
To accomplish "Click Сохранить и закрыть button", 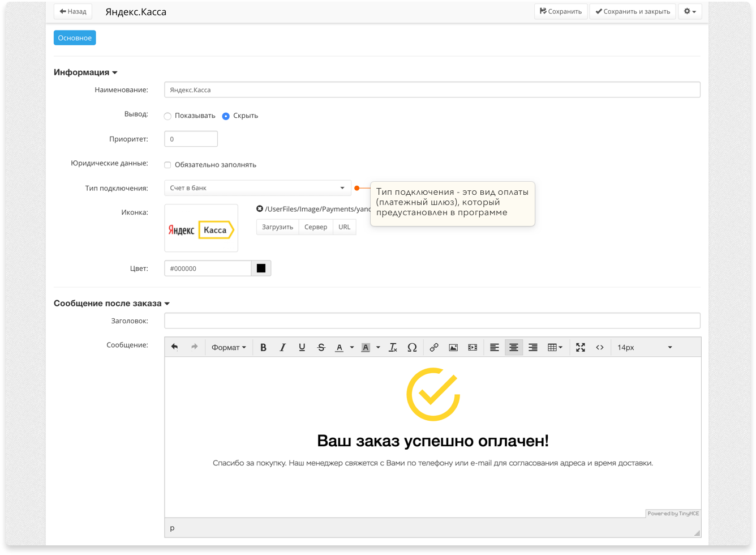I will click(x=633, y=11).
